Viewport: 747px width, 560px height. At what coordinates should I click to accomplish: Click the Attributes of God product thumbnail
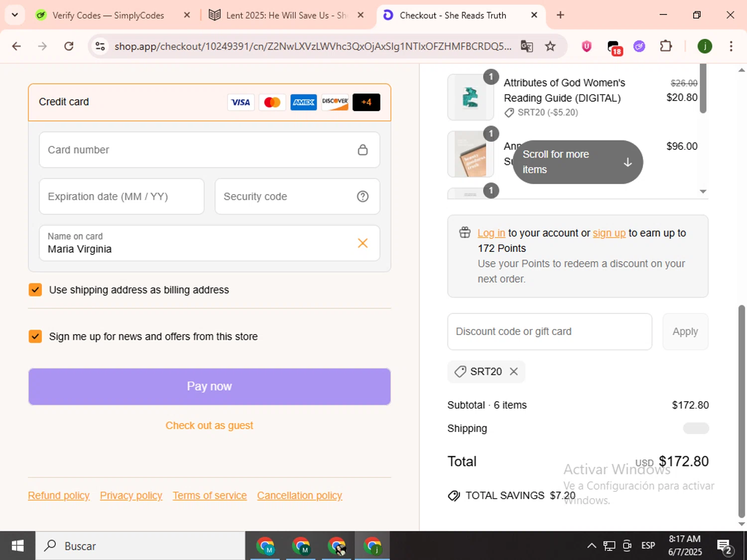coord(471,98)
